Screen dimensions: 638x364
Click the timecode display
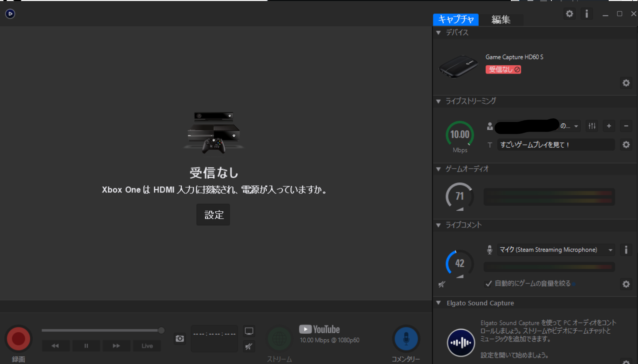[214, 339]
